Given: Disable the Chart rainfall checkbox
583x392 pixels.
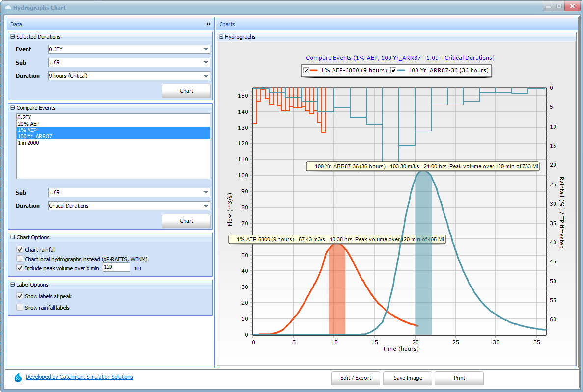Looking at the screenshot, I should coord(20,249).
